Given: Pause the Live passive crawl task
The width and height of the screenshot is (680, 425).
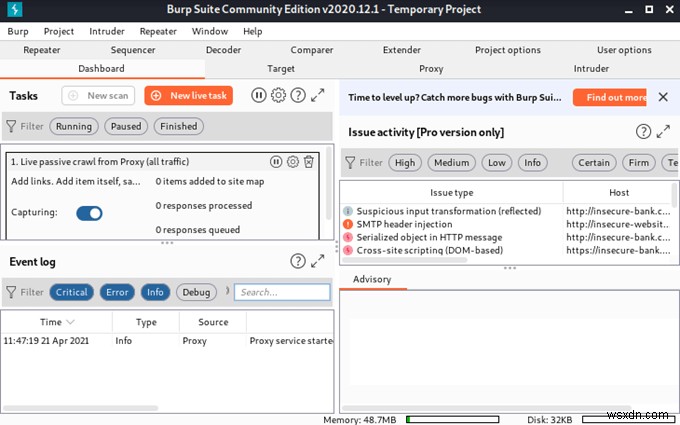Looking at the screenshot, I should [x=276, y=162].
